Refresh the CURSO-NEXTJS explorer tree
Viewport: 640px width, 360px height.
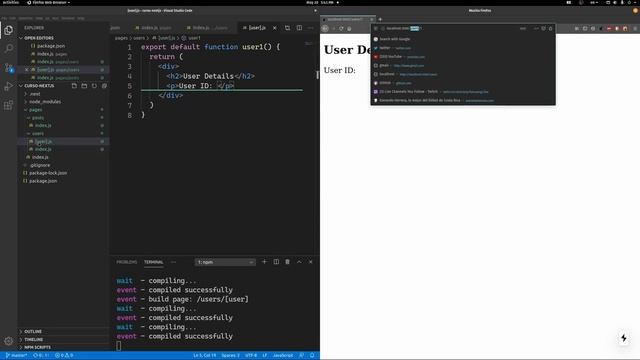pyautogui.click(x=94, y=86)
